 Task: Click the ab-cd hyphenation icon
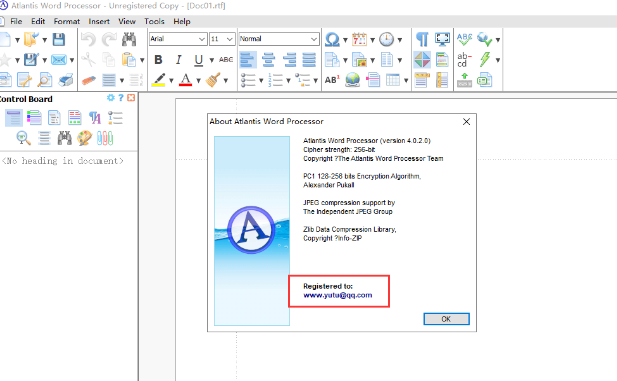click(464, 59)
